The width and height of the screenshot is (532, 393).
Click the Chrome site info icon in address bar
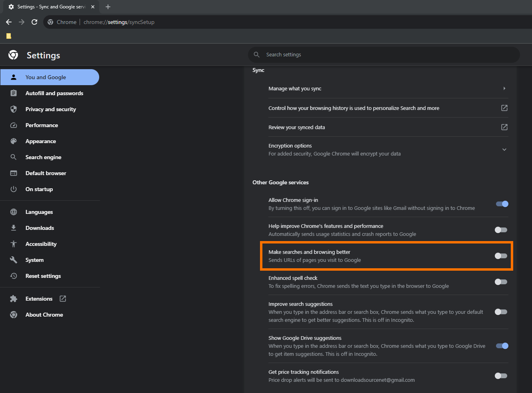click(50, 22)
